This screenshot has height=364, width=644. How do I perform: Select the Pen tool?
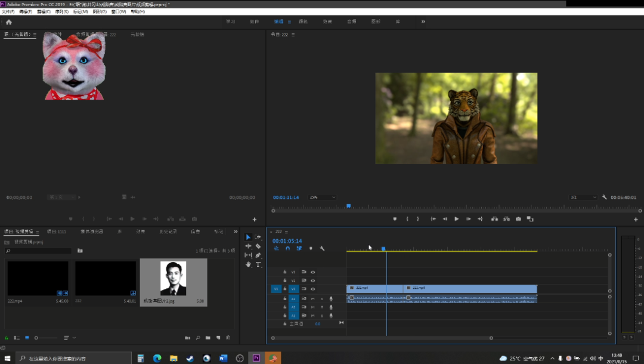[258, 255]
